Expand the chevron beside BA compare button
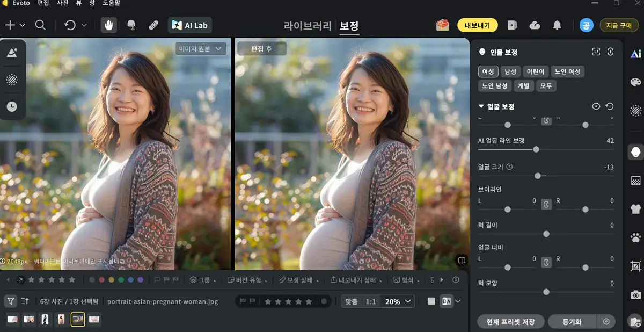The image size is (644, 332). tap(458, 301)
